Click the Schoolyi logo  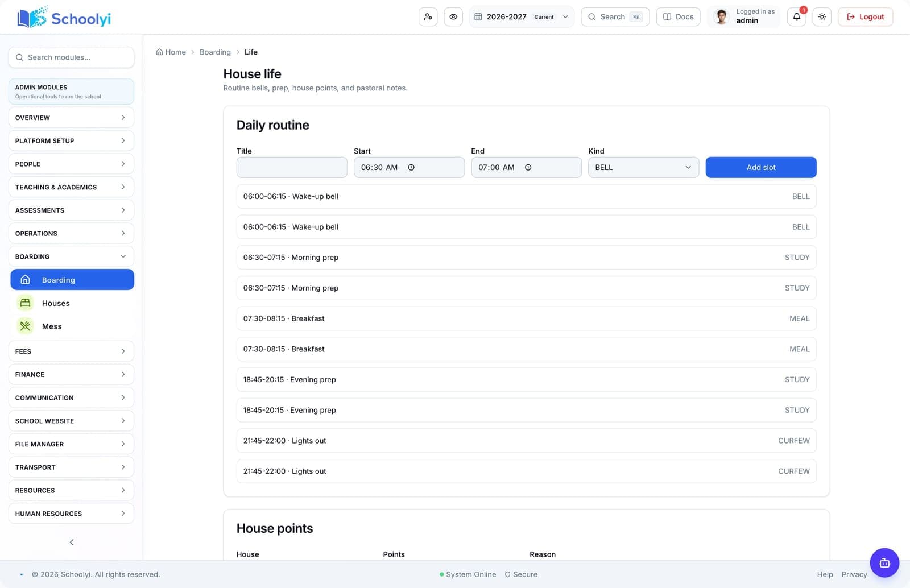pos(64,18)
